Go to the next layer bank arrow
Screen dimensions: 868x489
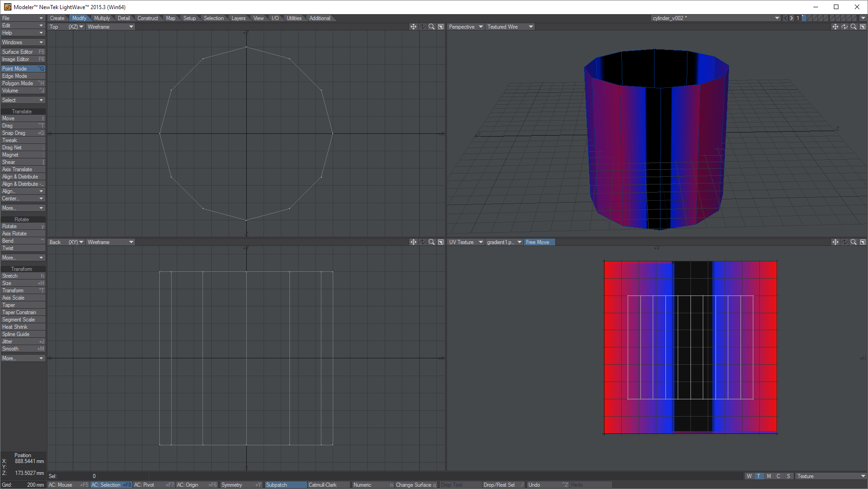point(792,18)
